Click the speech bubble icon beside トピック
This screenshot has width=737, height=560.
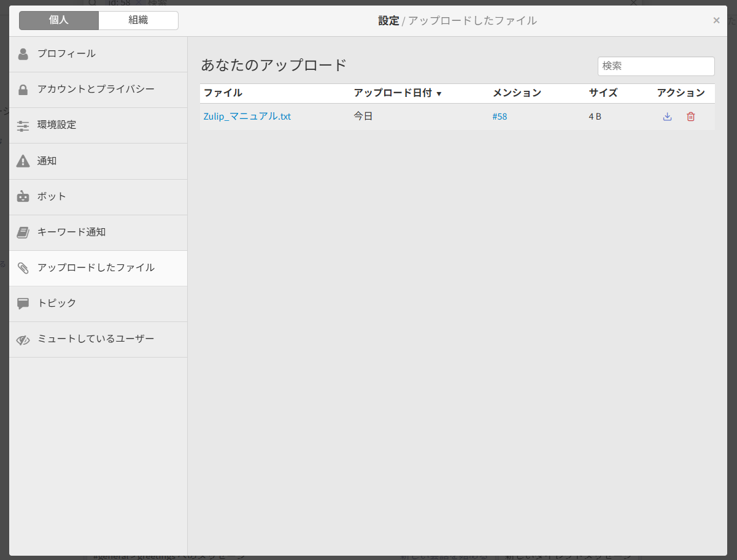pos(23,304)
